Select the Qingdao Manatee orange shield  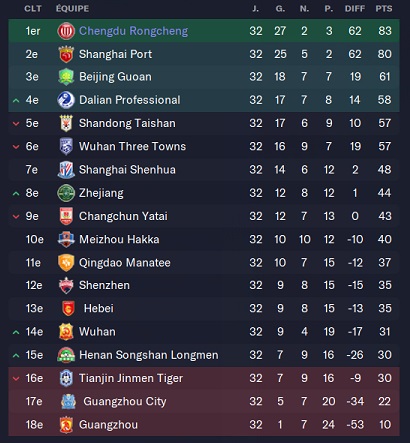click(66, 263)
